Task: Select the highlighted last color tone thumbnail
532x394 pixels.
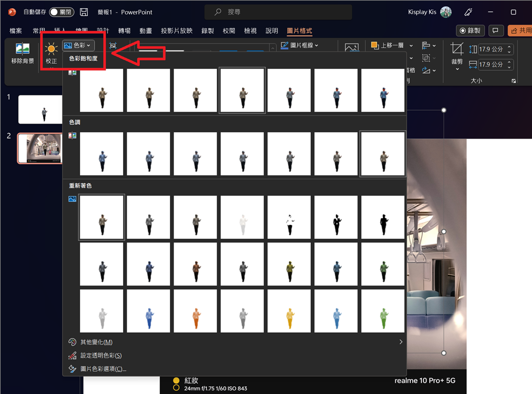Action: [x=383, y=154]
